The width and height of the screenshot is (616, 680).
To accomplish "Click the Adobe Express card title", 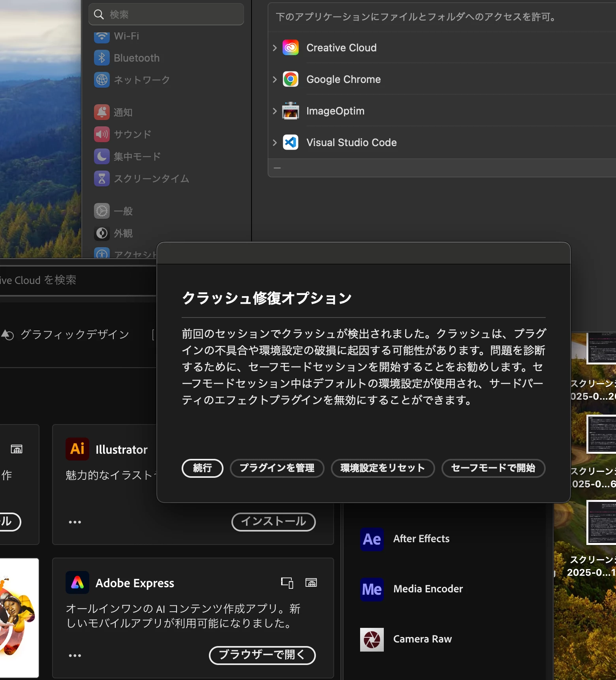I will (x=135, y=583).
